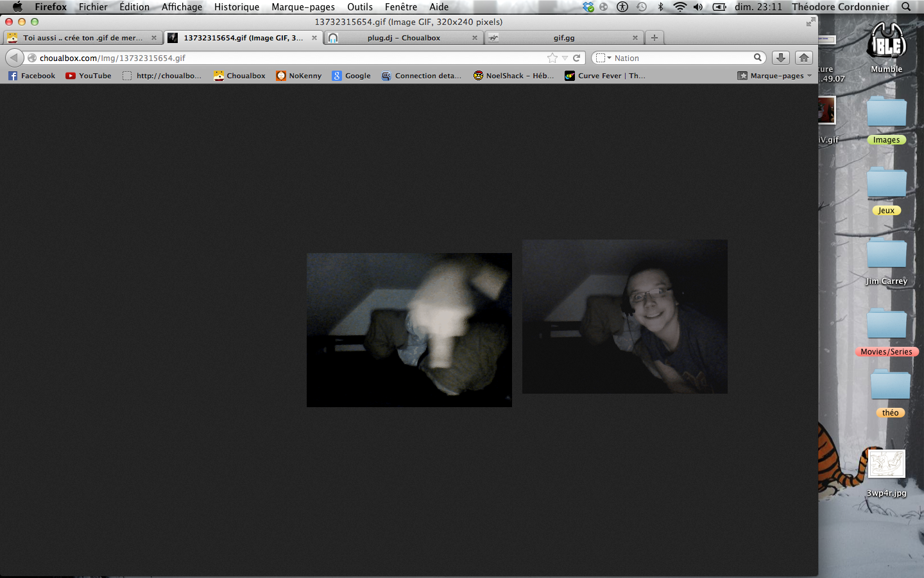Screen dimensions: 924x578
Task: Open the Wi-Fi status menu
Action: pos(680,7)
